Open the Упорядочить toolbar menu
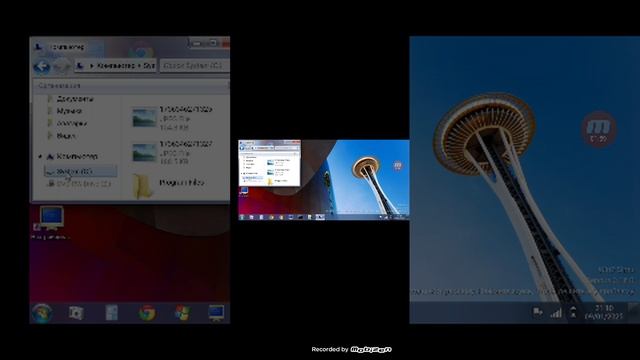Viewport: 640px width, 360px height. [60, 86]
